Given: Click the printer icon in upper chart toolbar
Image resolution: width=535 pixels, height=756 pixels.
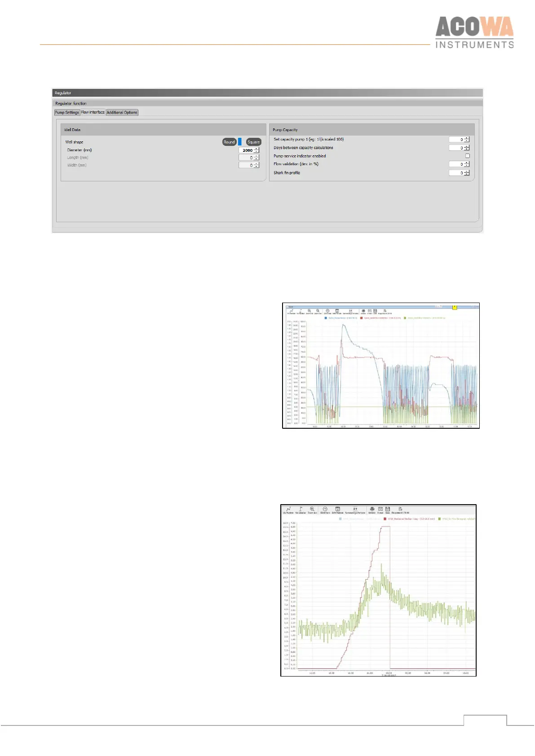Looking at the screenshot, I should pyautogui.click(x=363, y=311).
